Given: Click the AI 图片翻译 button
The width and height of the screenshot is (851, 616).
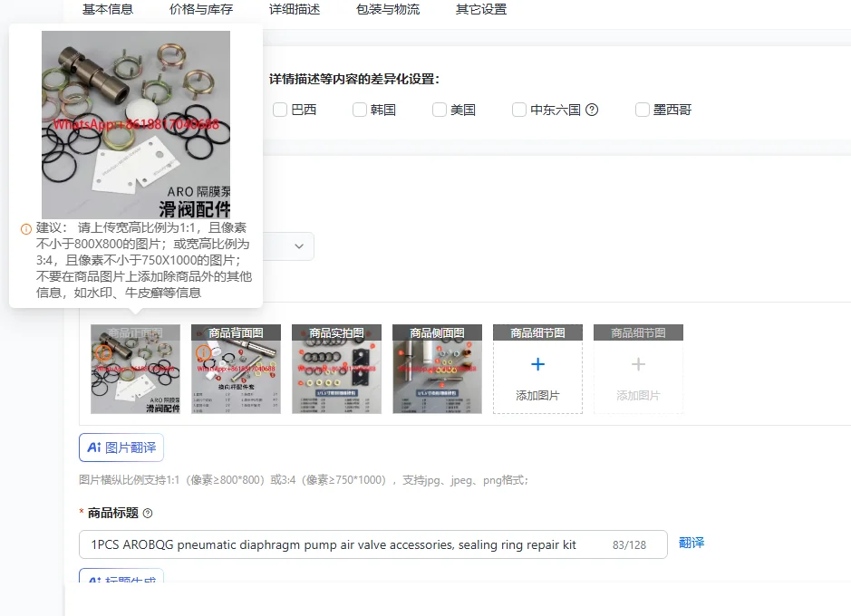Looking at the screenshot, I should click(121, 448).
